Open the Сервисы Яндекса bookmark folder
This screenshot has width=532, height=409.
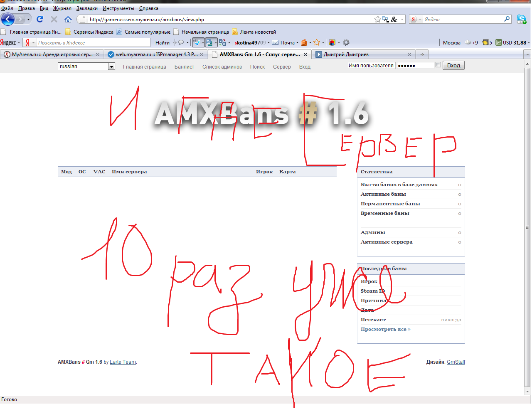[89, 32]
